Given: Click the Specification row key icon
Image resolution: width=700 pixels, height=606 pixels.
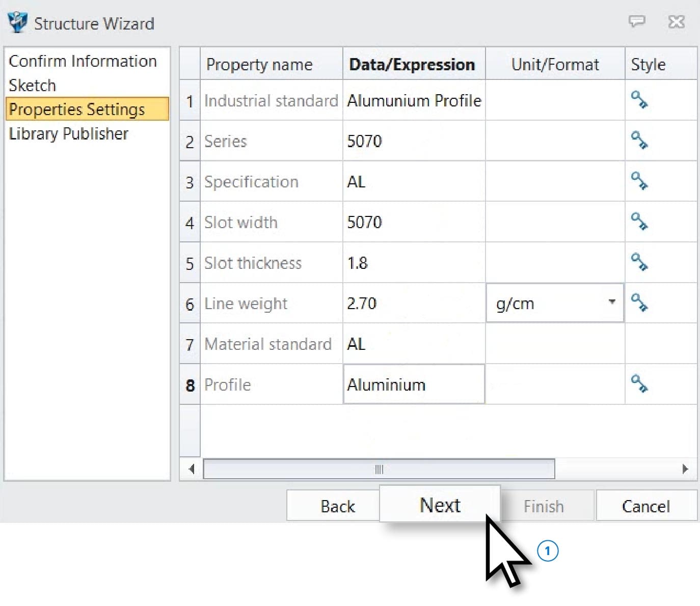Looking at the screenshot, I should point(639,181).
